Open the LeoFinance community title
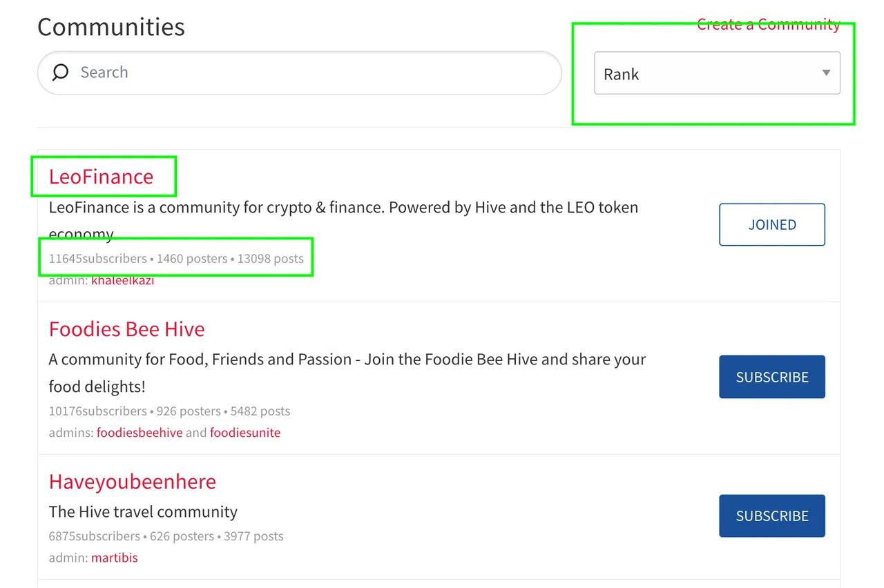884x588 pixels. point(101,176)
